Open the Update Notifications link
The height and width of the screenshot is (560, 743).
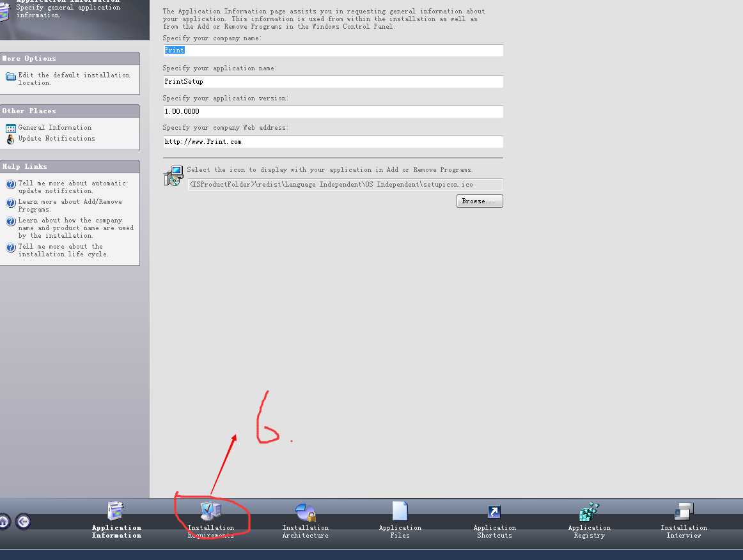tap(56, 138)
